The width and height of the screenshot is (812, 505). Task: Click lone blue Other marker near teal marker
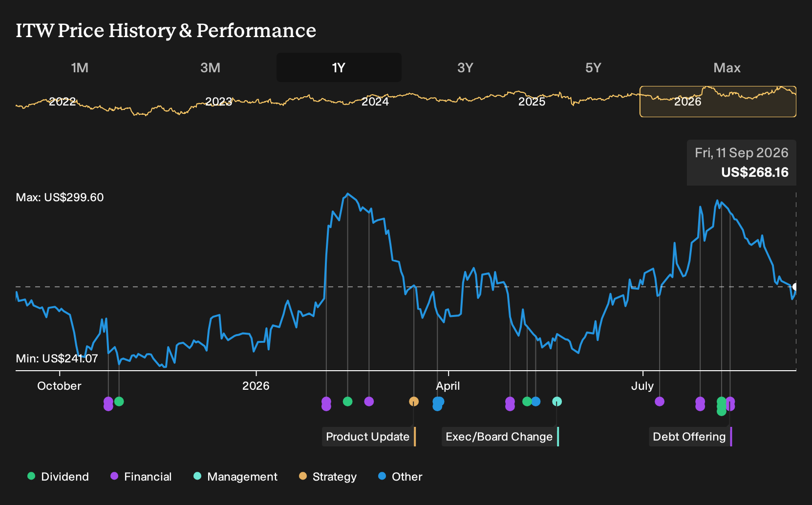tap(536, 401)
